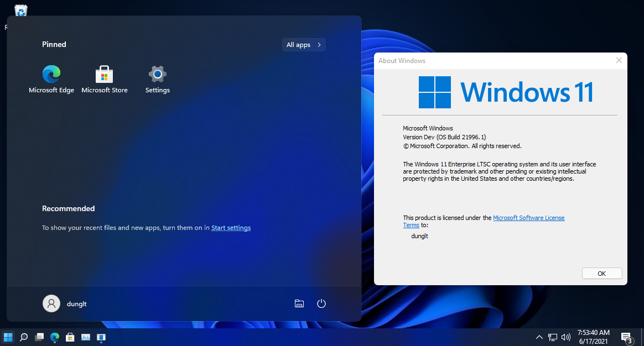
Task: Open the volume speaker tray icon
Action: (x=566, y=337)
